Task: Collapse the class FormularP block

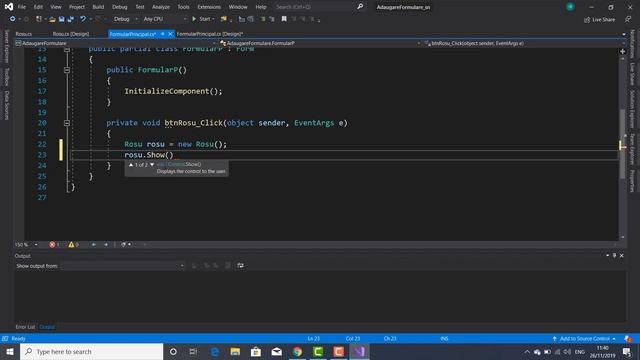Action: 67,49
